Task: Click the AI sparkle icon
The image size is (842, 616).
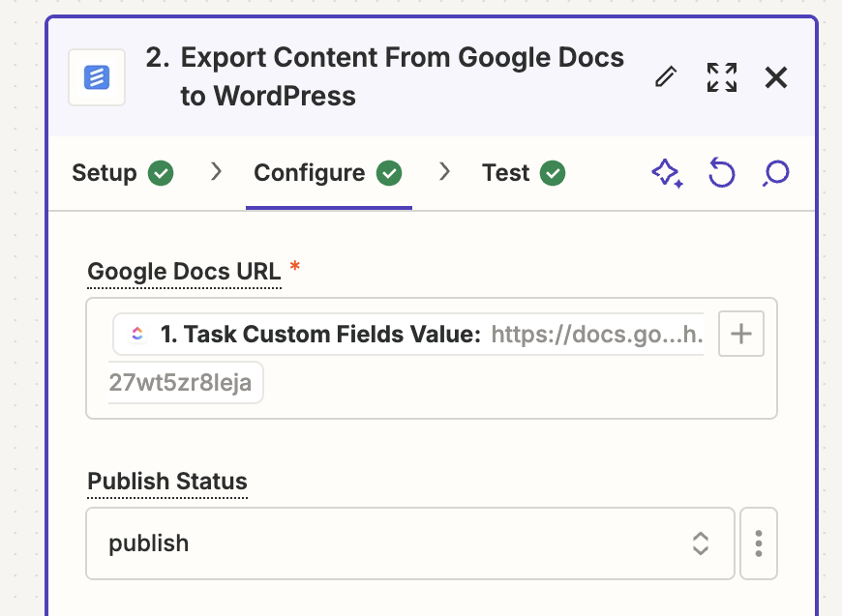Action: (x=666, y=174)
